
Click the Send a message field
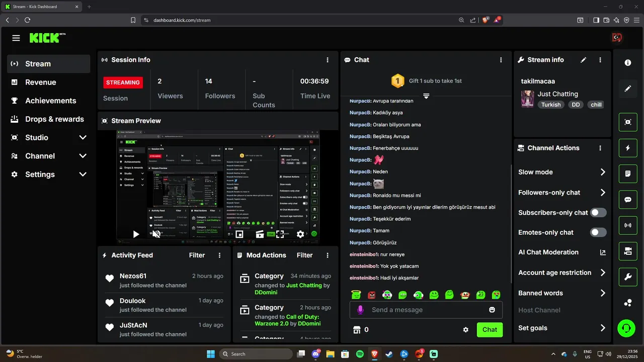click(426, 310)
